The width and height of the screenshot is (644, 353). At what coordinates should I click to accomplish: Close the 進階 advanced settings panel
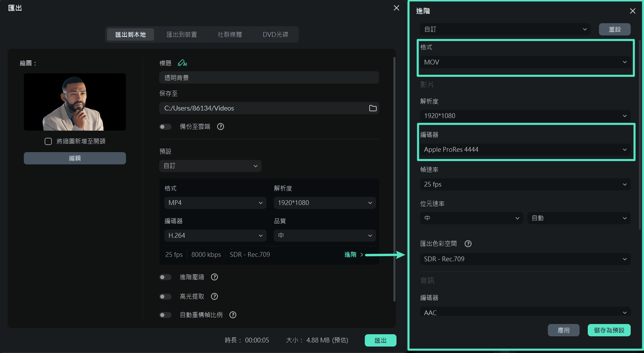coord(632,11)
